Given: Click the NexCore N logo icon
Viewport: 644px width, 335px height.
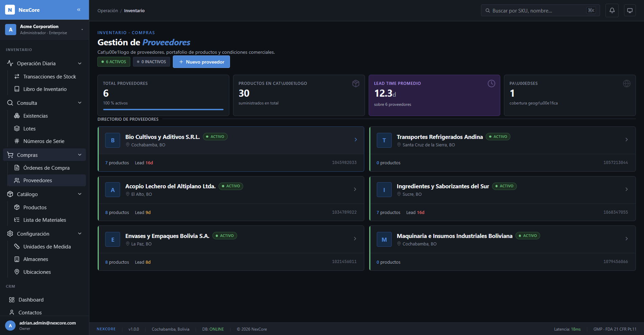Looking at the screenshot, I should click(10, 10).
